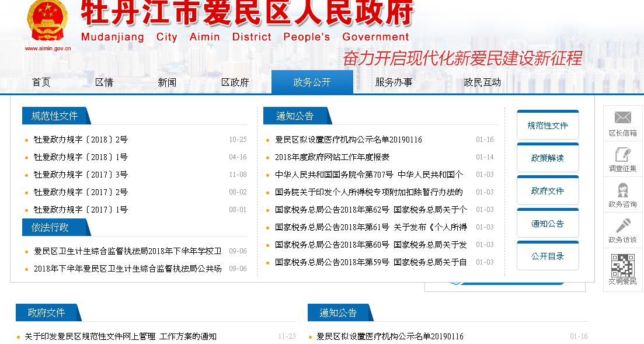Open 2018年度政府网站工作年度报表 notice

click(x=332, y=157)
